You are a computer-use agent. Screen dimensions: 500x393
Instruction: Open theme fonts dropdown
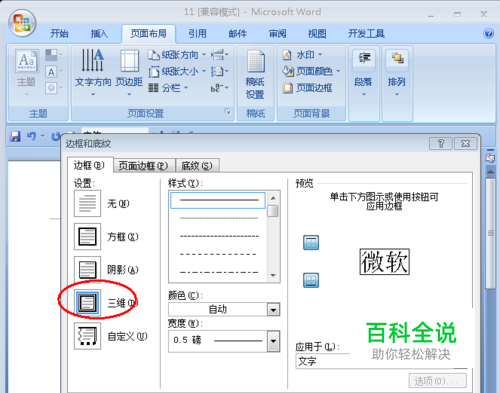pyautogui.click(x=53, y=72)
